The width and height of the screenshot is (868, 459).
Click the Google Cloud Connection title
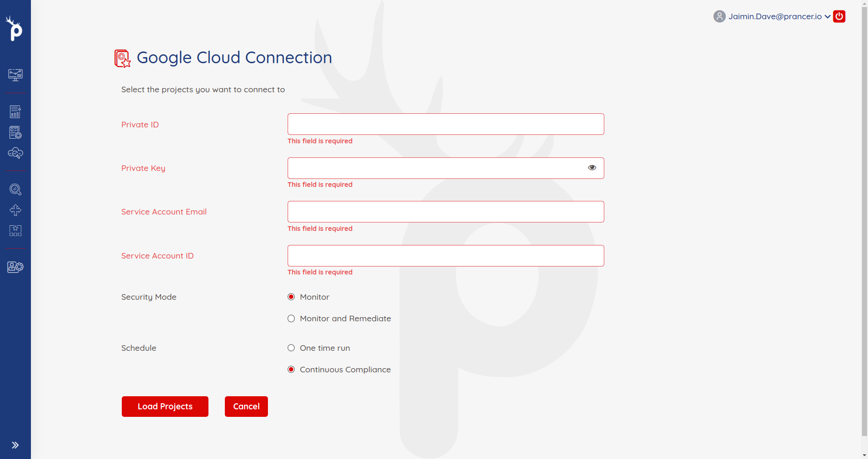[x=234, y=58]
